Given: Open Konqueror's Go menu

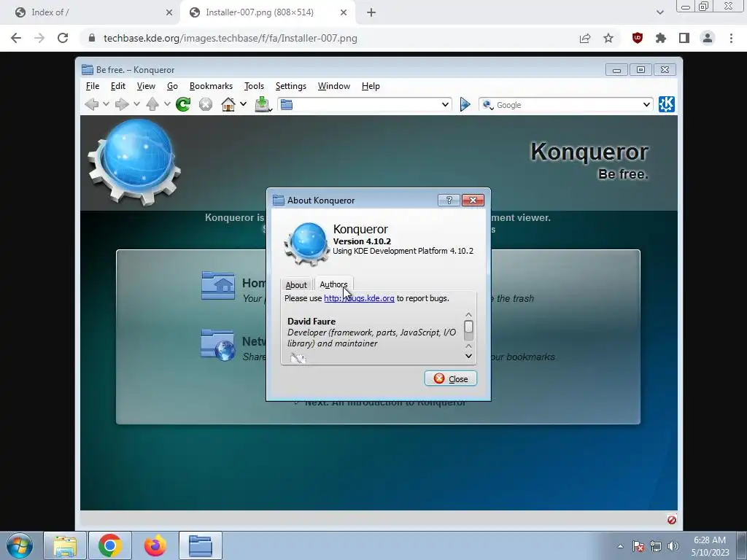Looking at the screenshot, I should (172, 86).
